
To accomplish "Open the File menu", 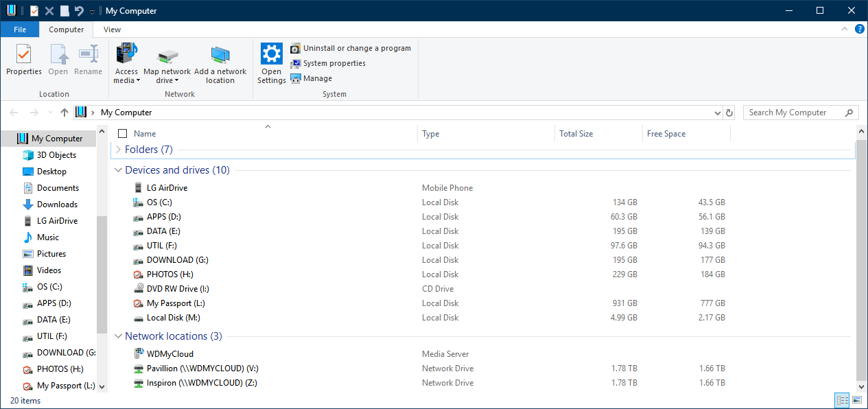I will pos(20,30).
